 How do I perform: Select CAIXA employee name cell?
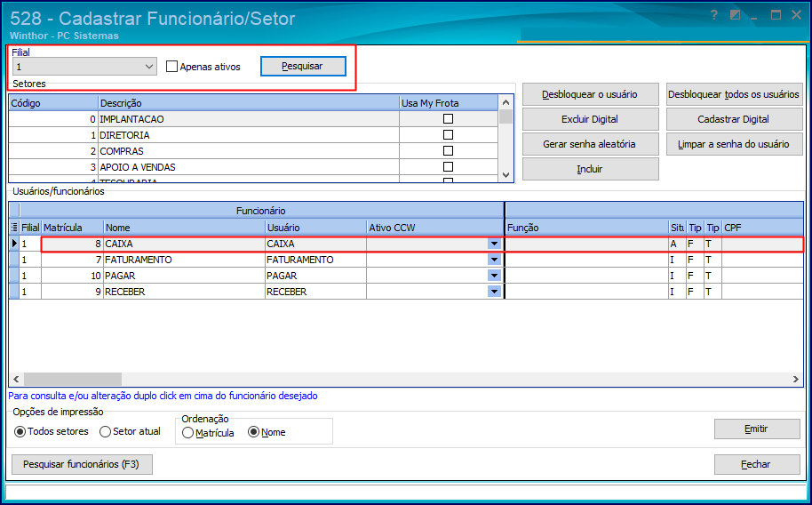tap(185, 244)
